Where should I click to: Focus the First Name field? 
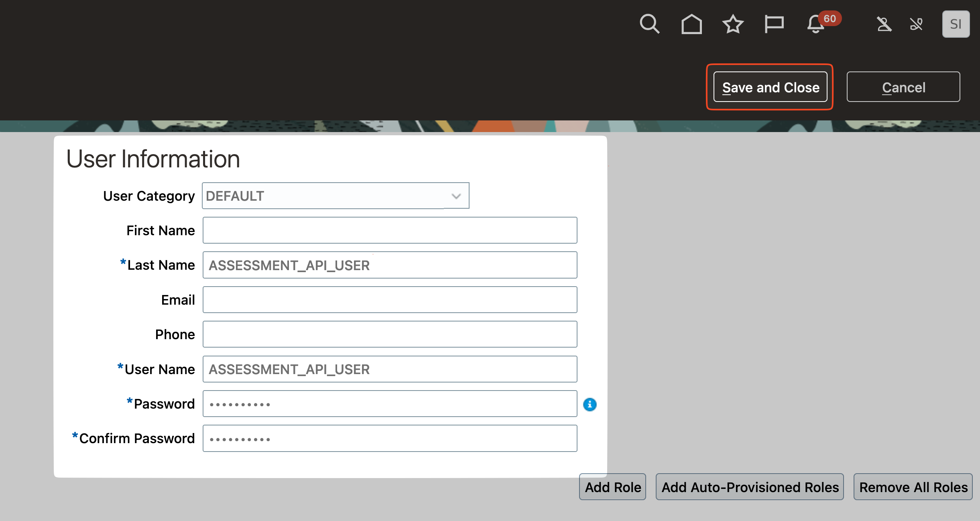click(390, 230)
